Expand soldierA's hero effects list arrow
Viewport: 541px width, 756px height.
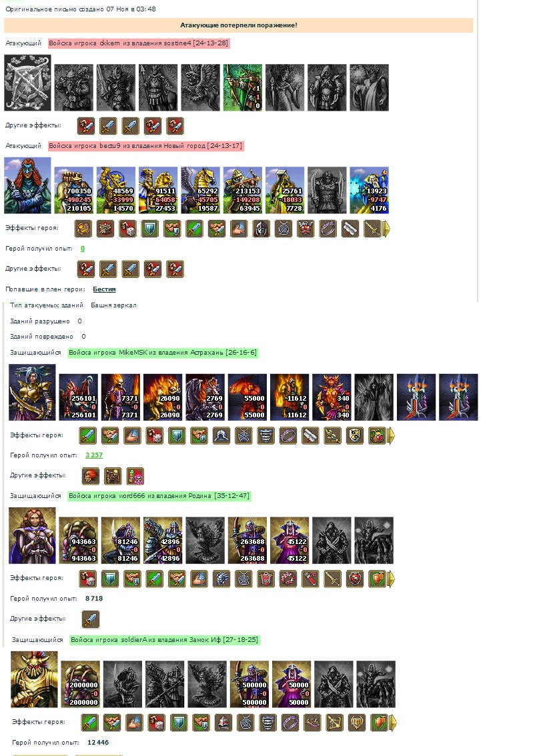[x=393, y=722]
